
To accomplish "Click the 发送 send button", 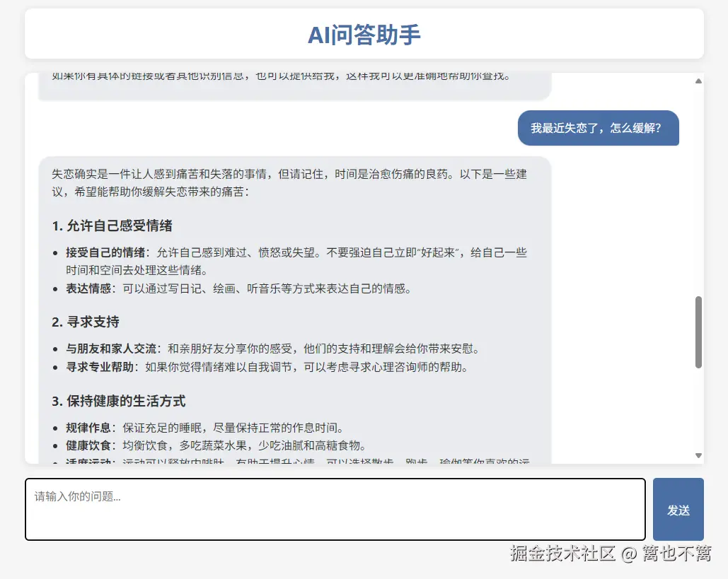I will (x=678, y=510).
